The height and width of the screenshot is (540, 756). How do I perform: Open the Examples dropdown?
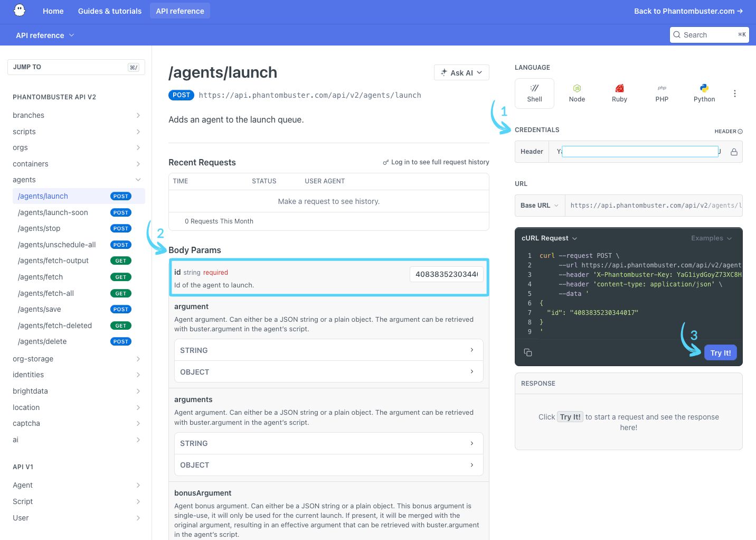pyautogui.click(x=711, y=238)
